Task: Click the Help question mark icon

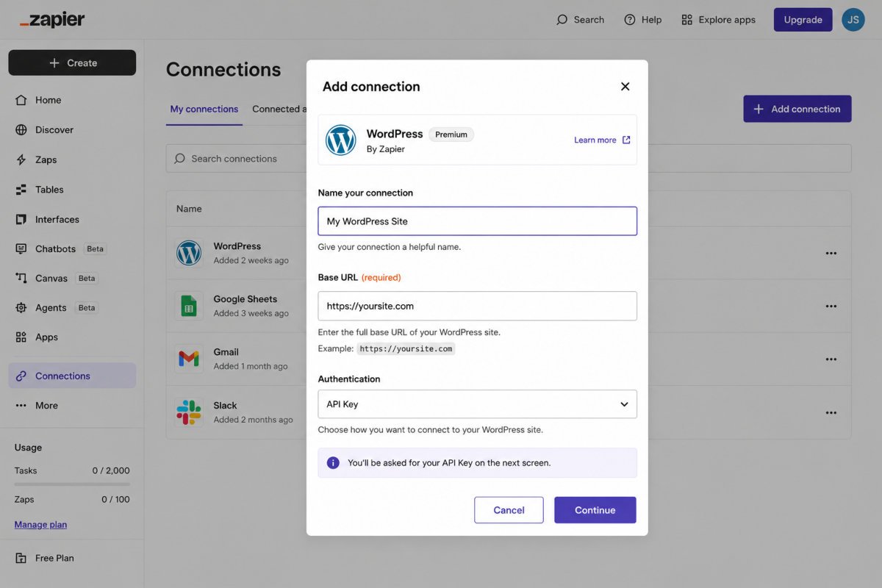Action: coord(630,20)
